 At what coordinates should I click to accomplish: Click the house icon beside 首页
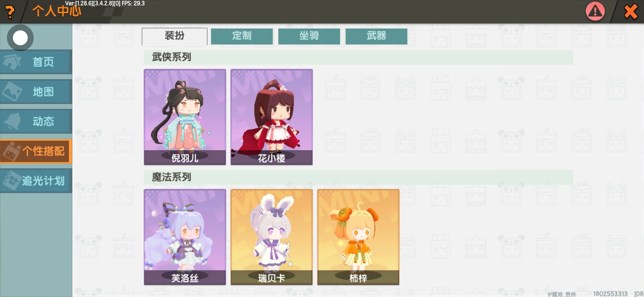coord(12,62)
